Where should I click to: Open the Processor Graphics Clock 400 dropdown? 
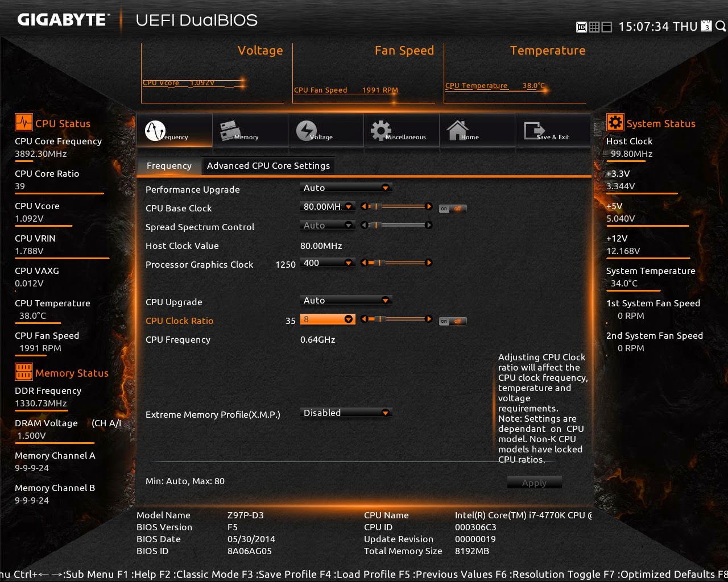(x=328, y=263)
